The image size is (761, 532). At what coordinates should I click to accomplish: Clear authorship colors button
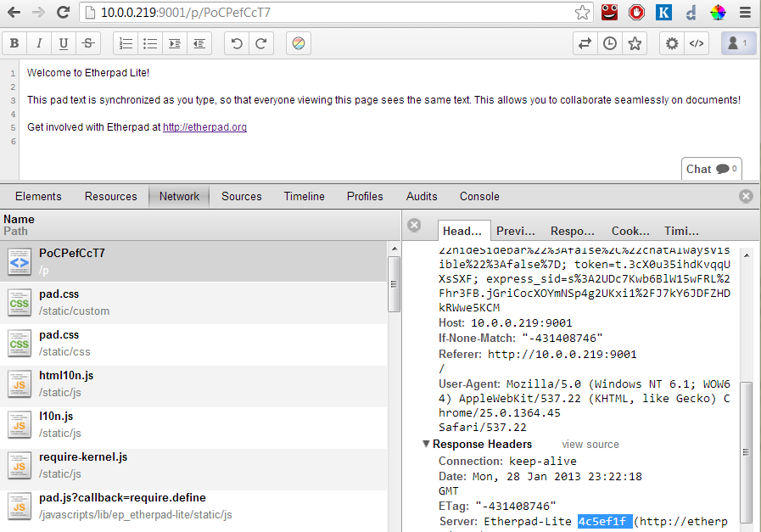299,43
